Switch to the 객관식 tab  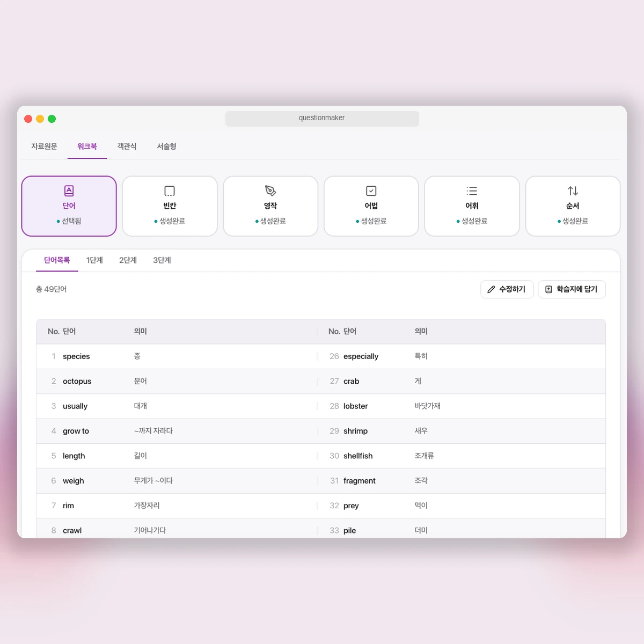click(127, 147)
